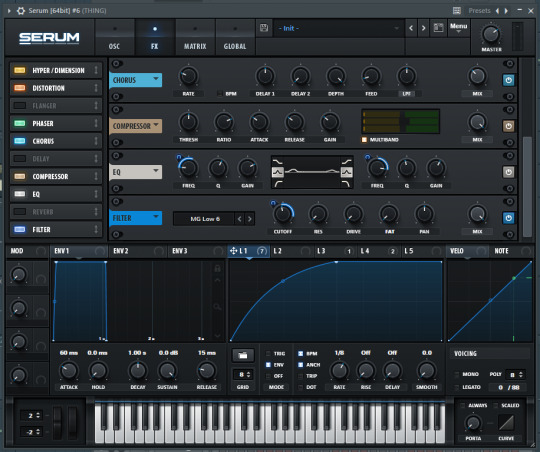Check the Multiband compressor checkbox
This screenshot has width=540, height=452.
coord(364,140)
